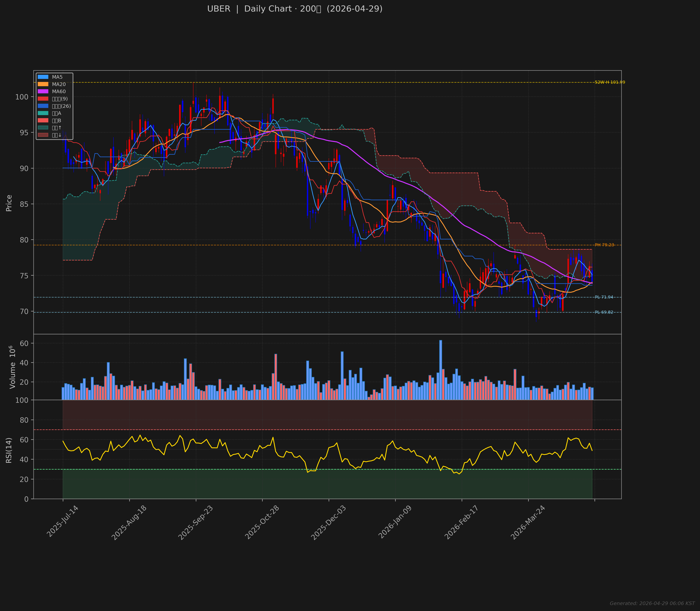Click the 2026-Feb-17 date tick label
Screen dimensions: 700x611
[x=461, y=522]
